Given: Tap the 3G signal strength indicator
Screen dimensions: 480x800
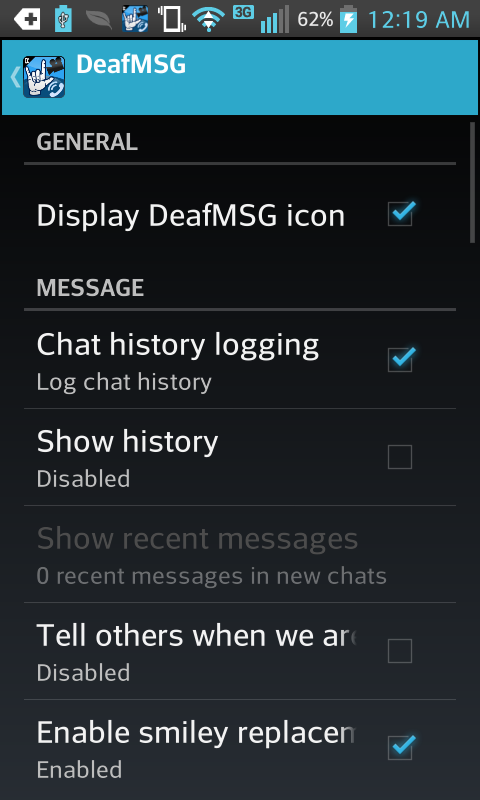Looking at the screenshot, I should (261, 19).
